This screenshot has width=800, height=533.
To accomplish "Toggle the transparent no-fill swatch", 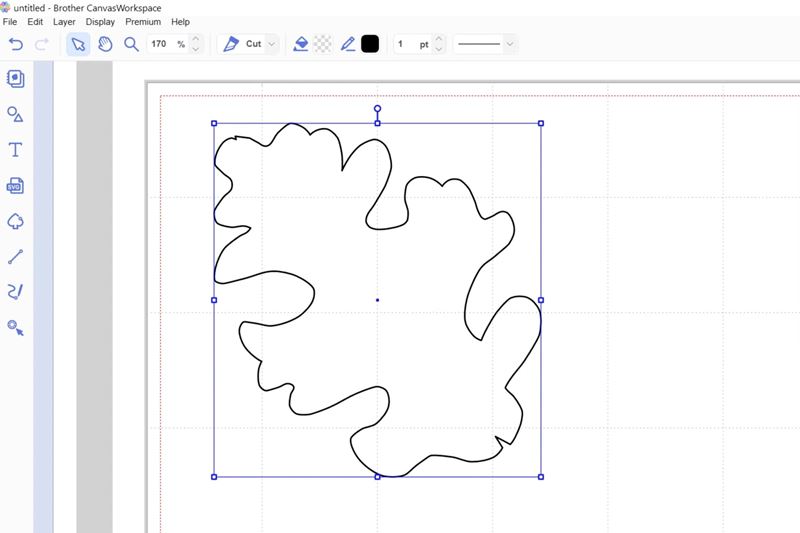I will point(323,44).
